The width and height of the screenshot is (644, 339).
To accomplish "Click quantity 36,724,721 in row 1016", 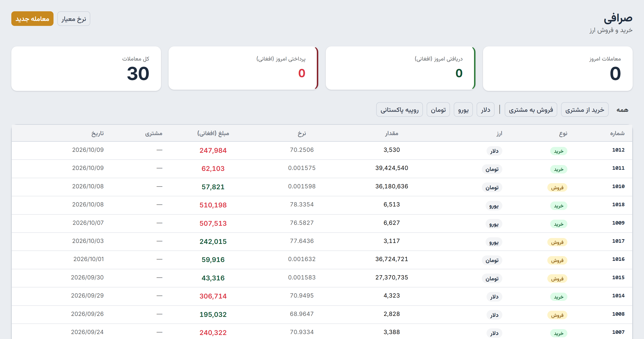I will click(392, 259).
